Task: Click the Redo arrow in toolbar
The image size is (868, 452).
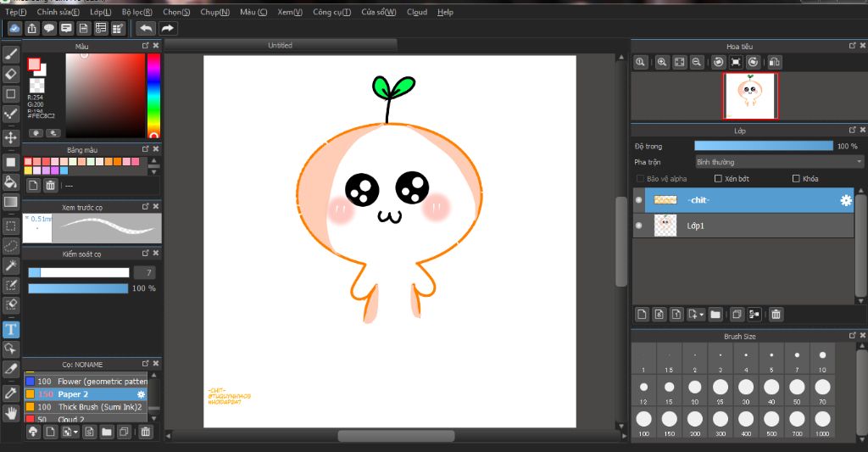Action: point(167,28)
